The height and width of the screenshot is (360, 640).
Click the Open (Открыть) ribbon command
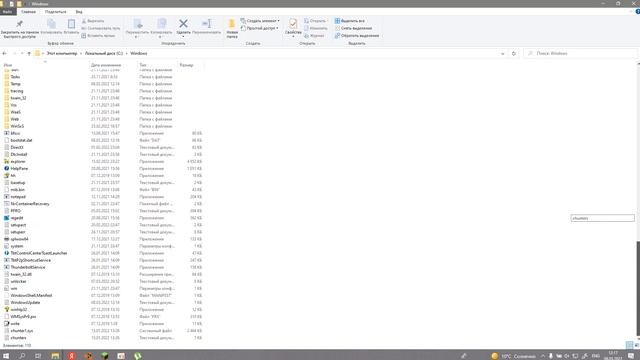click(315, 21)
